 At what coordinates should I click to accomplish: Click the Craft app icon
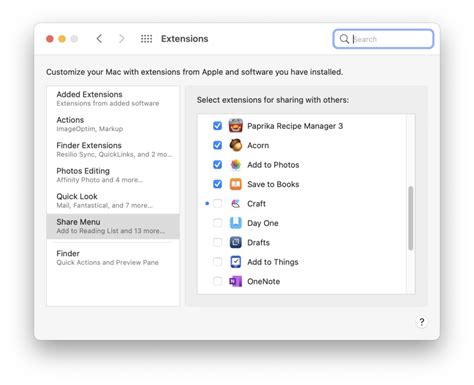point(235,203)
